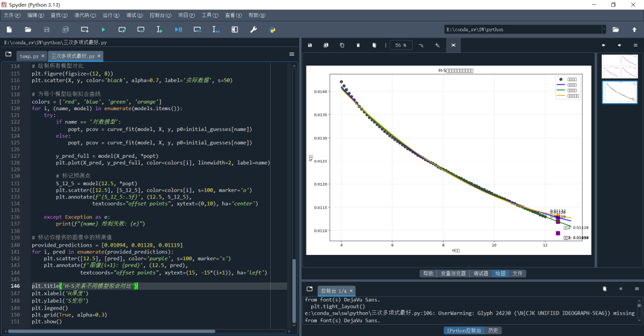Select the highlighted second plot thumbnail

[620, 92]
